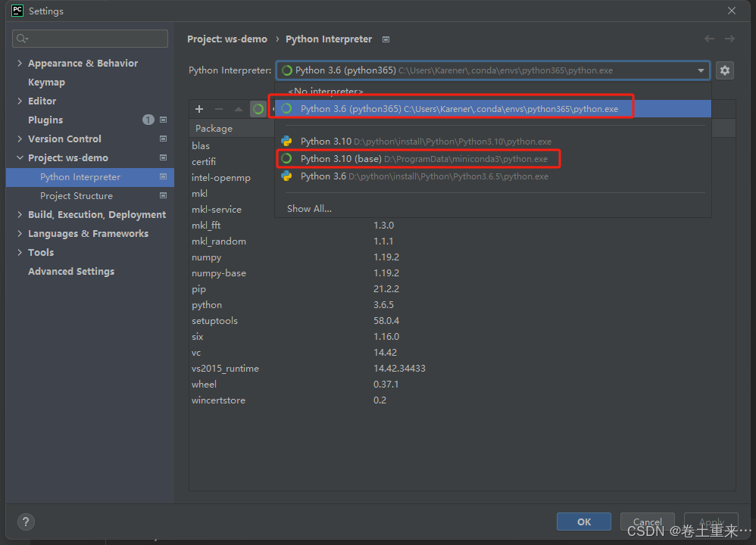Focus the settings search field
The width and height of the screenshot is (756, 545).
click(90, 39)
